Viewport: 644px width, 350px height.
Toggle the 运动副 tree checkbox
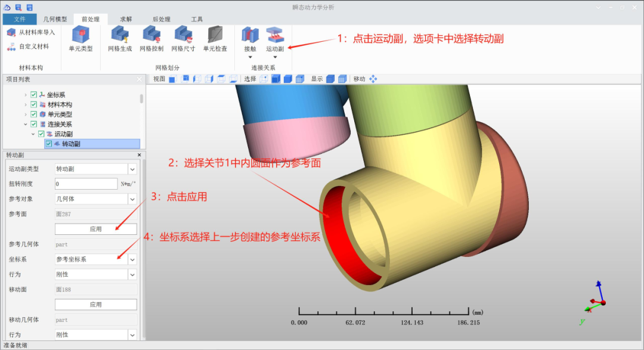point(41,134)
